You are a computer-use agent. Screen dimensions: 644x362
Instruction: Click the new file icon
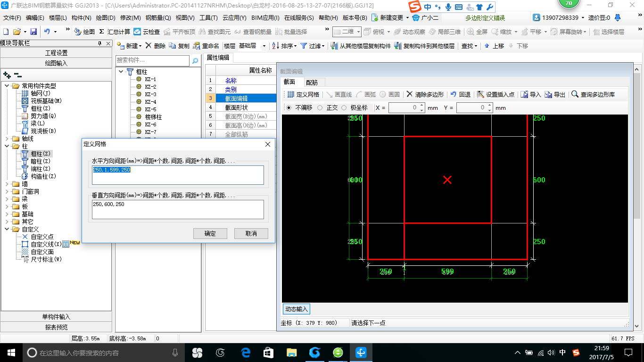(6, 32)
